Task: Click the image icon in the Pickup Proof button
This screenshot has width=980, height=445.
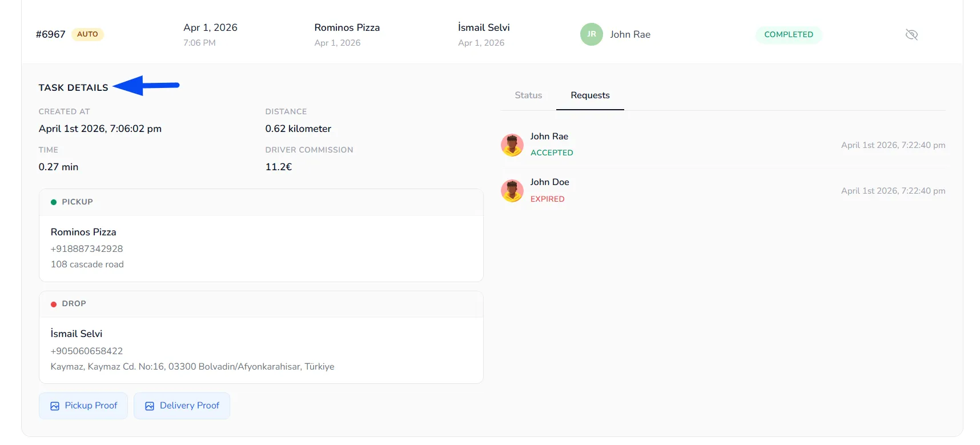Action: coord(55,406)
